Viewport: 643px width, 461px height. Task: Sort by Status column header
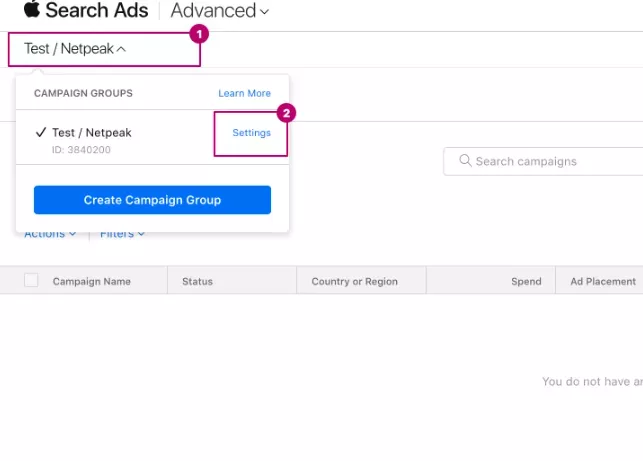(x=197, y=281)
